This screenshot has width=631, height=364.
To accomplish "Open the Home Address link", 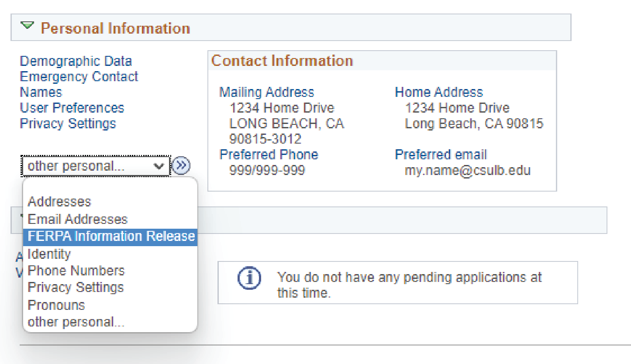I will pos(439,92).
